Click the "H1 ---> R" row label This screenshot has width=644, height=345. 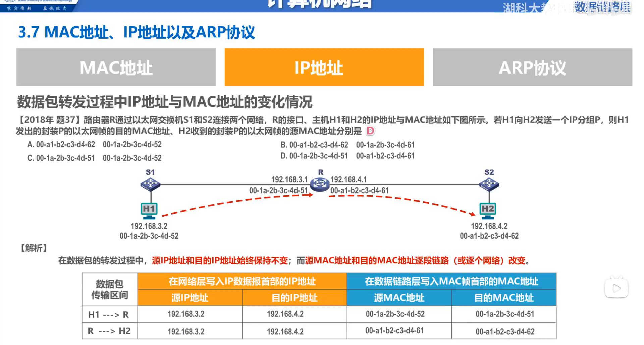[x=108, y=315]
